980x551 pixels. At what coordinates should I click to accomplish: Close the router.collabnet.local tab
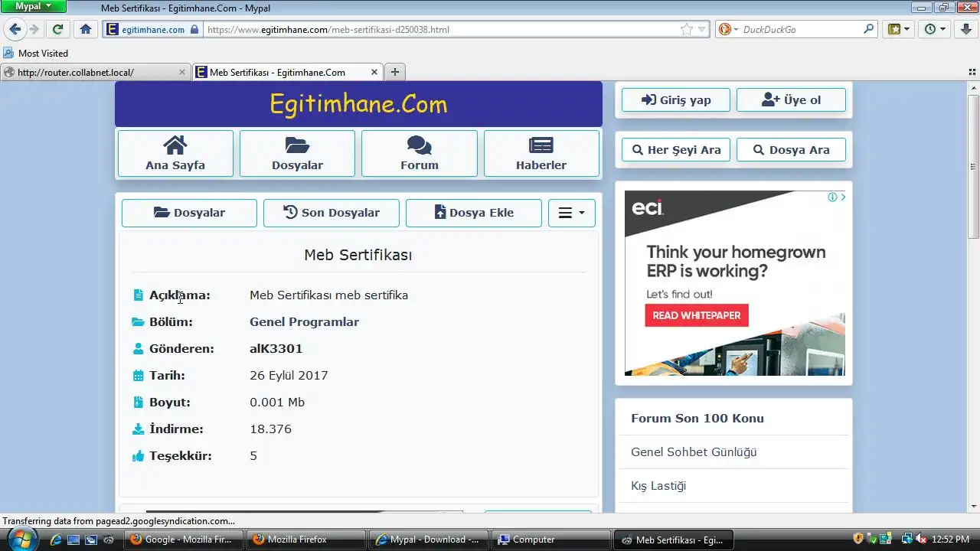click(x=181, y=72)
